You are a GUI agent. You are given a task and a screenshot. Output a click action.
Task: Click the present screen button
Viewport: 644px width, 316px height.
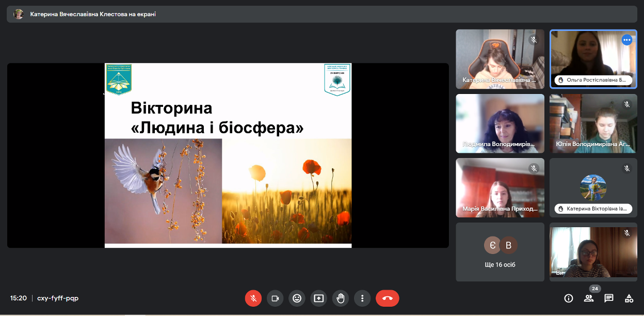318,298
